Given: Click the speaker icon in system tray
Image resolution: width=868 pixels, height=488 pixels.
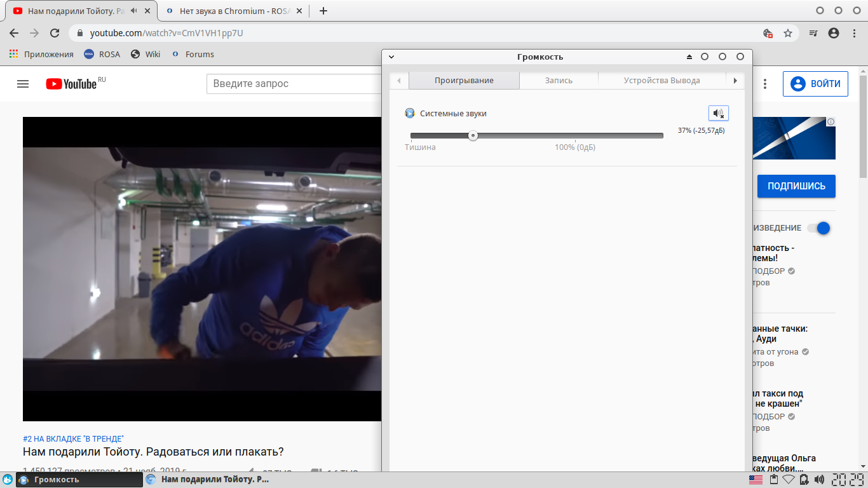Looking at the screenshot, I should click(819, 480).
